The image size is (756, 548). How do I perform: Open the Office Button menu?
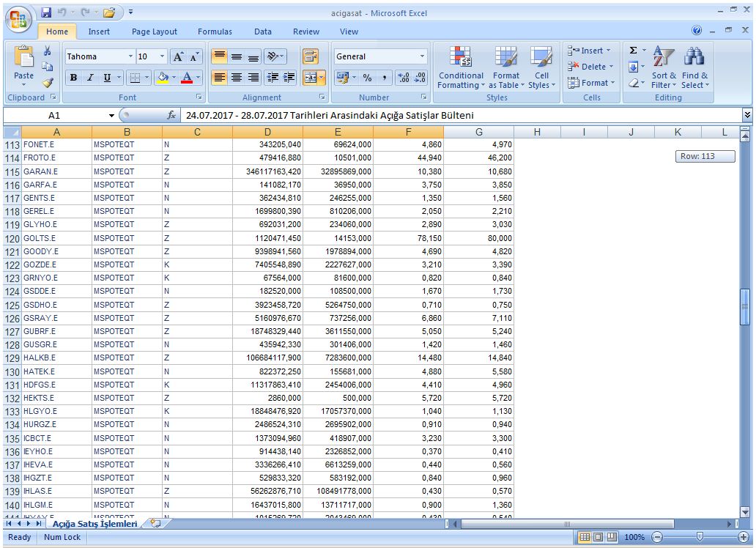point(19,21)
